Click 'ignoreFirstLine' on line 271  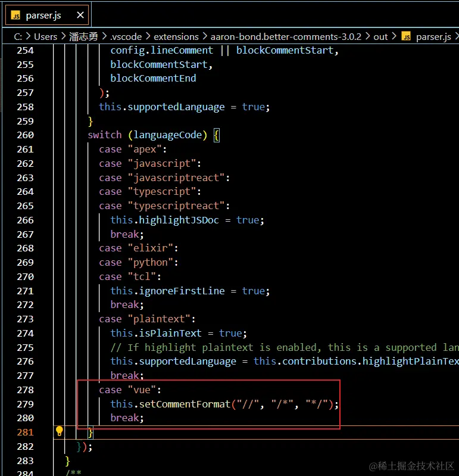[182, 291]
